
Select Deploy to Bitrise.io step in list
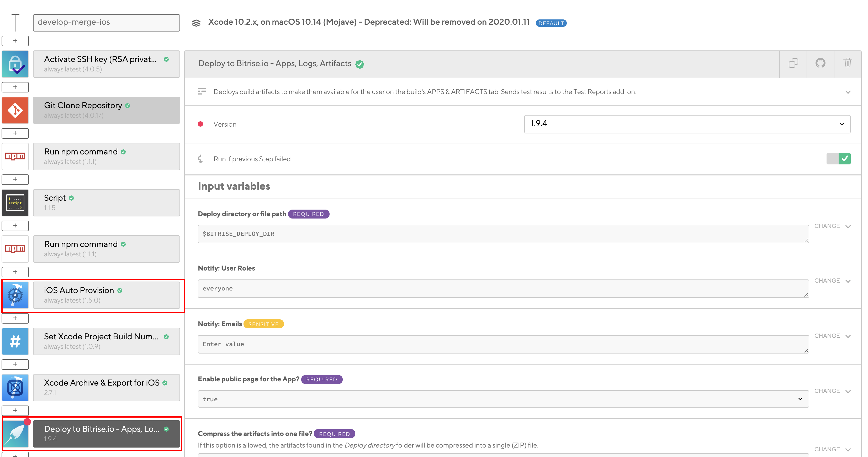point(107,434)
